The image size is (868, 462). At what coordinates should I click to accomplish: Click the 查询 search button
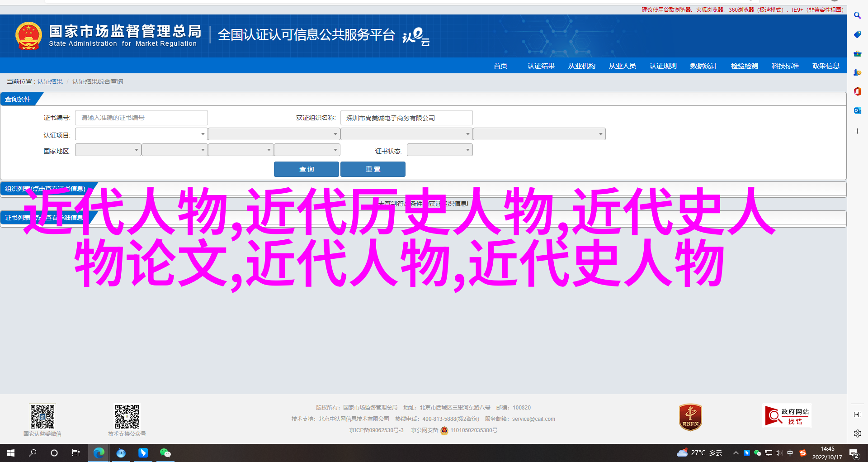(307, 169)
